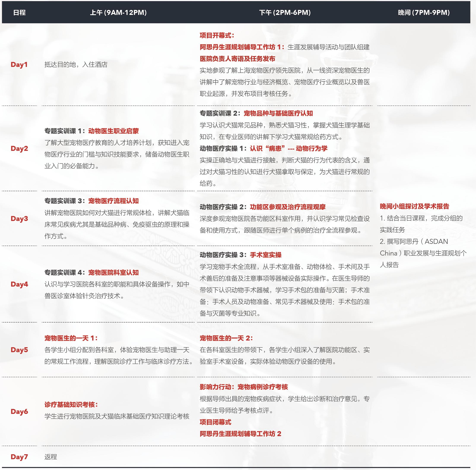Select the Day6 row label
This screenshot has width=476, height=470.
pyautogui.click(x=19, y=411)
